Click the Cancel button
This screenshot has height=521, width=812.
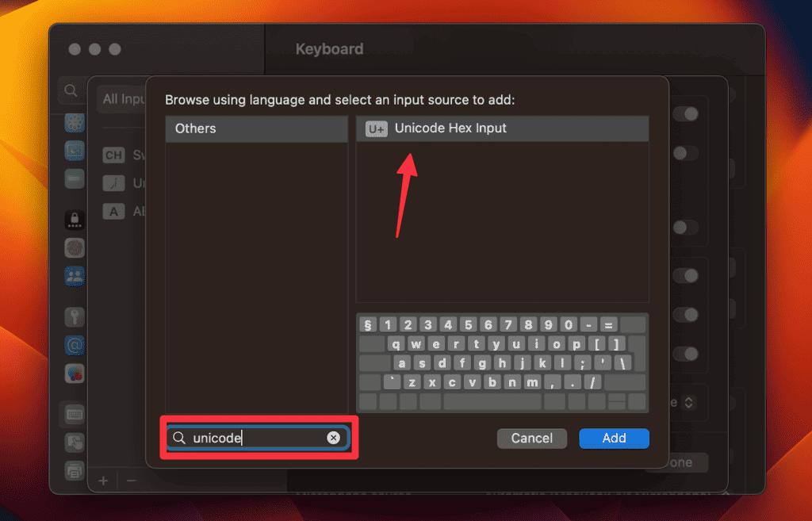pos(531,438)
